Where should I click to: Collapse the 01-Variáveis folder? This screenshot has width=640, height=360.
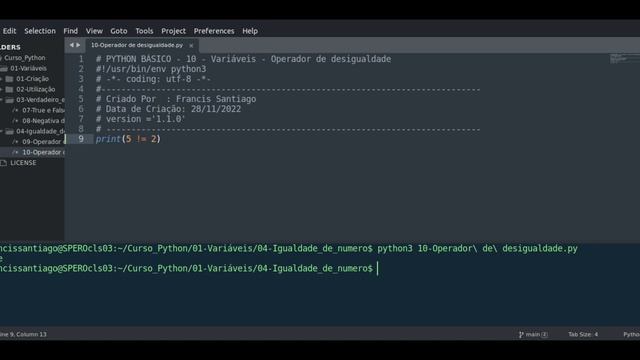tap(4, 69)
